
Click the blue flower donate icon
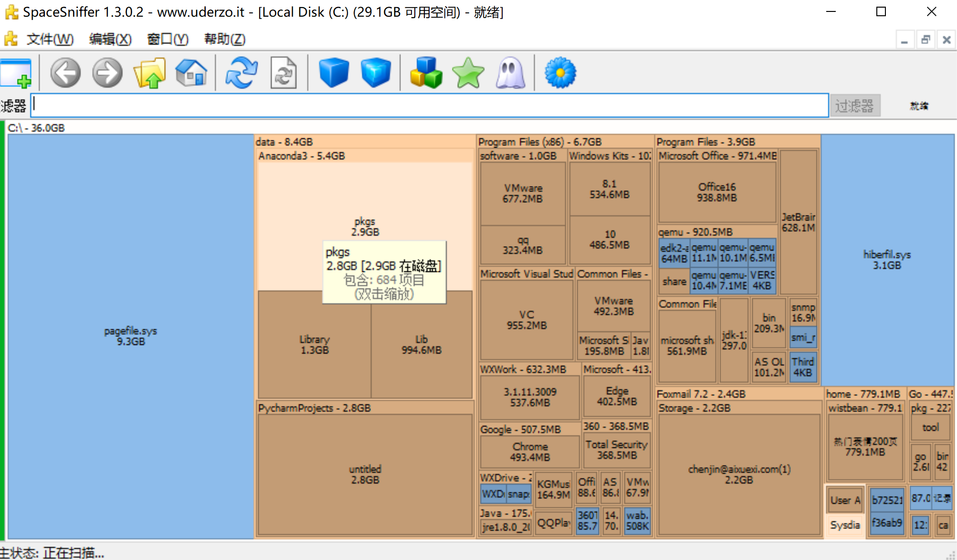(x=560, y=73)
